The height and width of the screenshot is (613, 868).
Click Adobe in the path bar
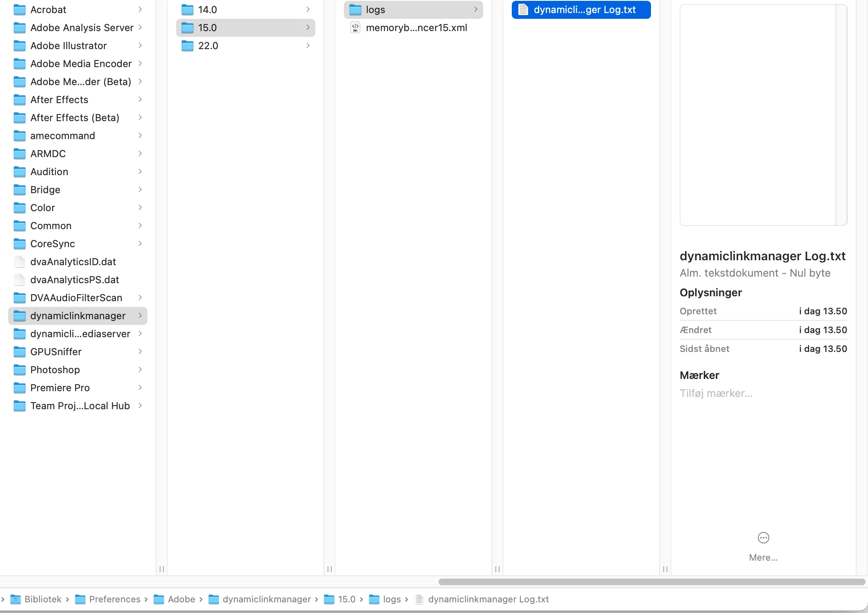click(x=181, y=599)
